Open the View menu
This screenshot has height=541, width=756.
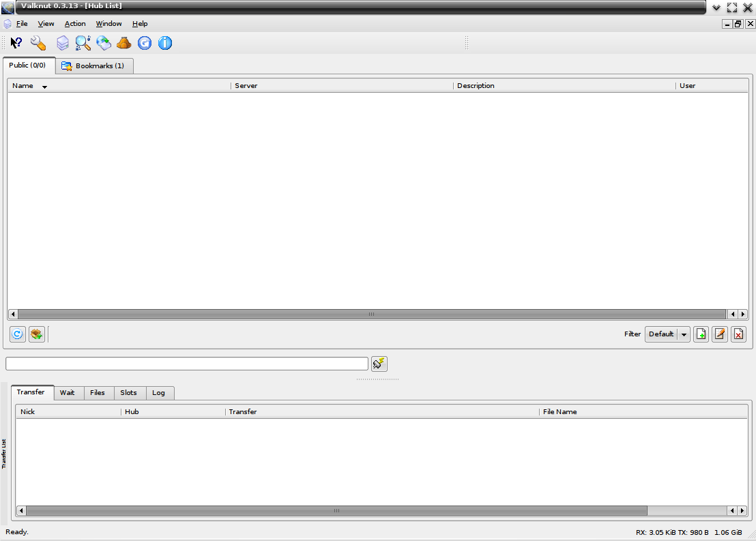pyautogui.click(x=46, y=24)
